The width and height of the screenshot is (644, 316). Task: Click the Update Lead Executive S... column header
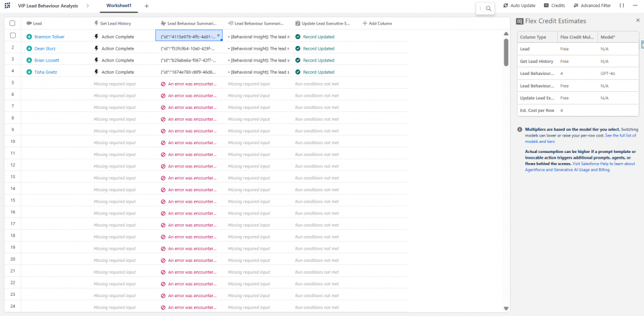point(323,23)
